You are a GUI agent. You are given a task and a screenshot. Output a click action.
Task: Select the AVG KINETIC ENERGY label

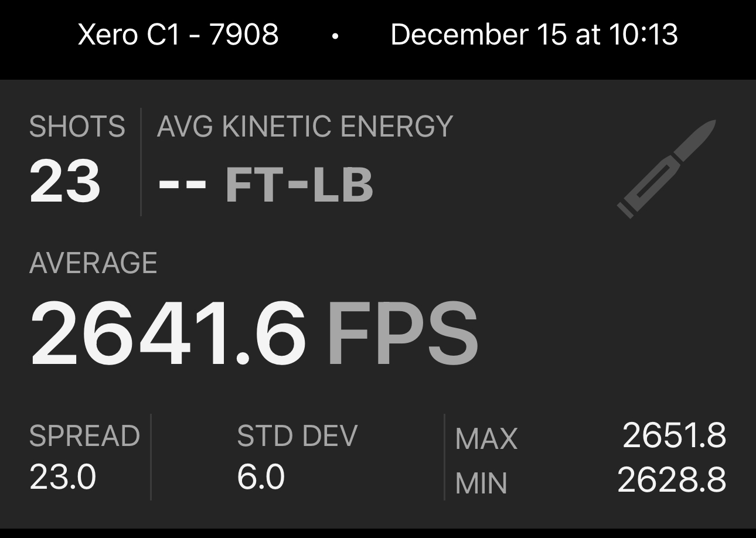click(x=305, y=127)
